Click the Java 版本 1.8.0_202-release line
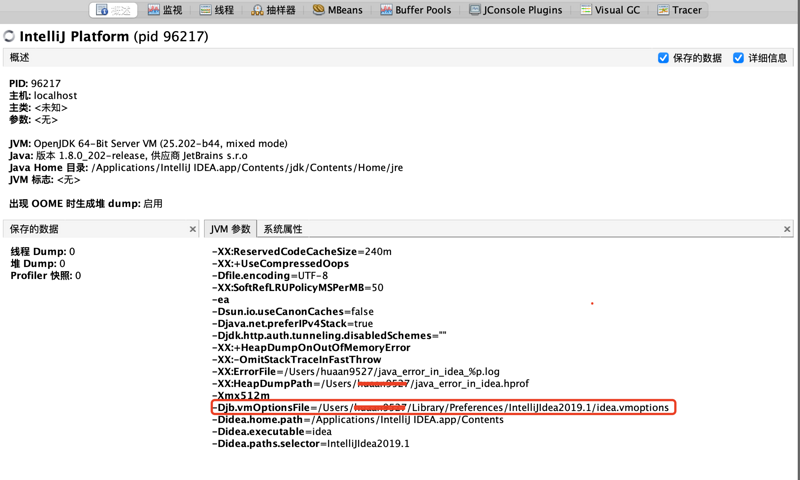The height and width of the screenshot is (480, 800). click(128, 156)
